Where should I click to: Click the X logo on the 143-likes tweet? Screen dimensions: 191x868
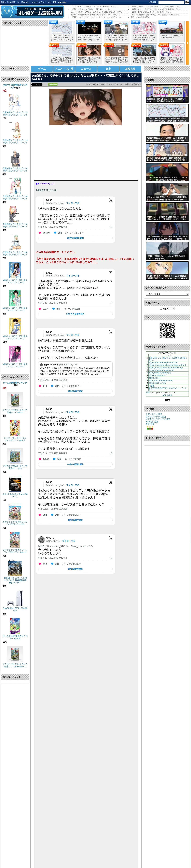[111, 332]
